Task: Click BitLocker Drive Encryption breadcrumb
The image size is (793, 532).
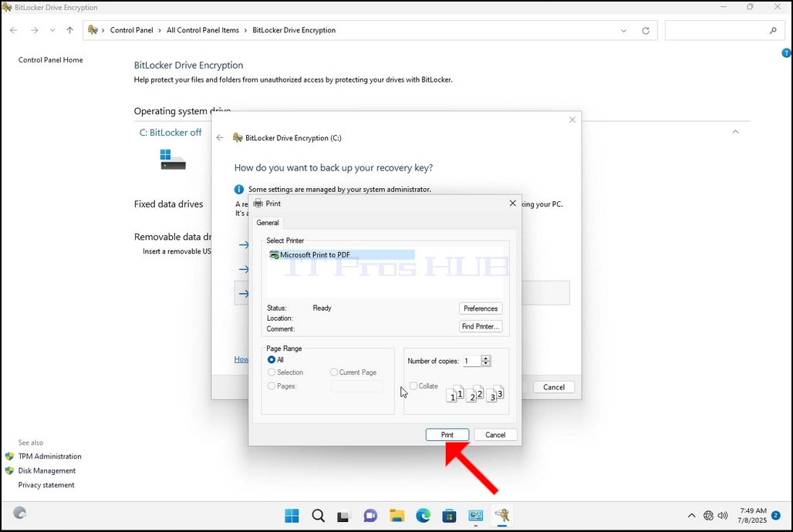Action: [x=294, y=30]
